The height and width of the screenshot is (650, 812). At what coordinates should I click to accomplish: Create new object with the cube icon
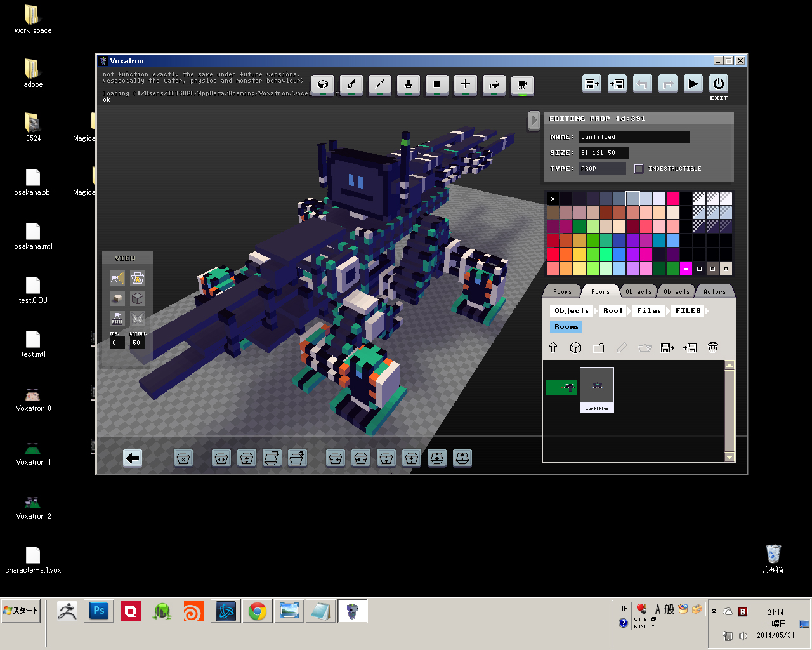point(575,347)
